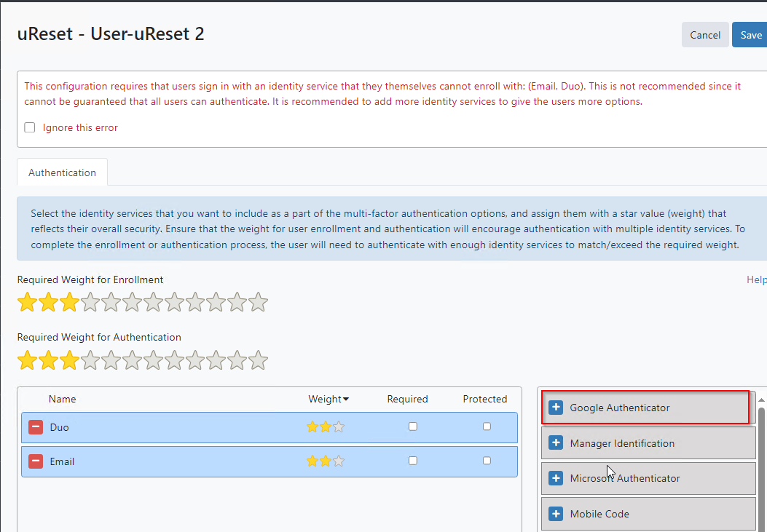Viewport: 767px width, 532px height.
Task: Click Required Weight for Enrollment label
Action: point(90,279)
